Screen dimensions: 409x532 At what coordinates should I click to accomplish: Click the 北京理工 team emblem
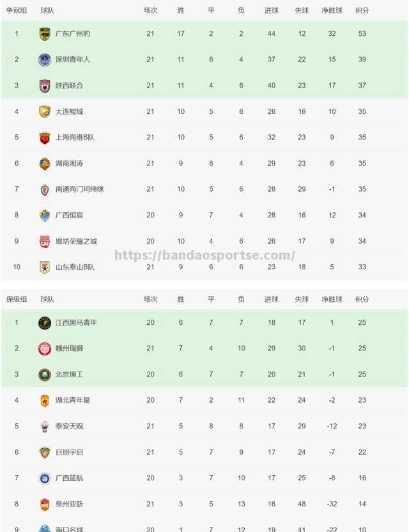click(x=45, y=375)
